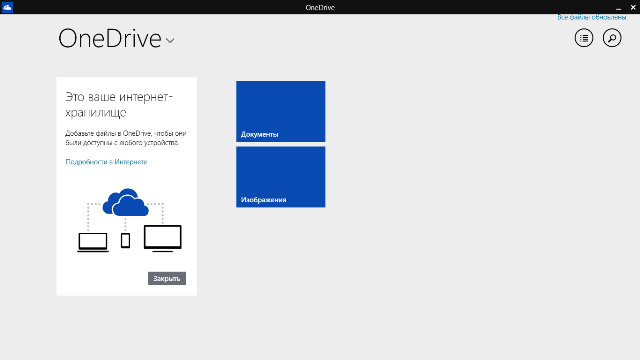Click the heading 'Это ваше интернет-хранилище'
The image size is (640, 360).
tap(119, 104)
